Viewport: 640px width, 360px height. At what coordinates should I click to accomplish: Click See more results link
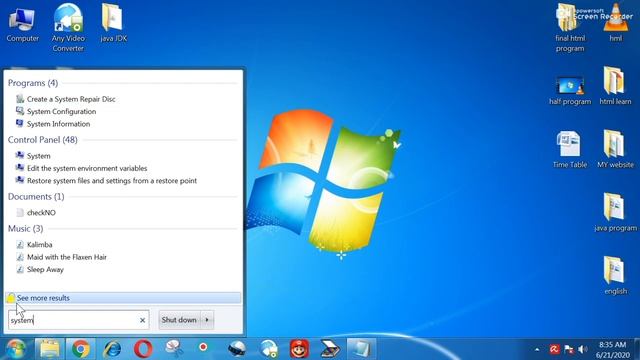coord(43,298)
